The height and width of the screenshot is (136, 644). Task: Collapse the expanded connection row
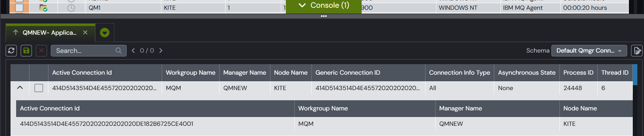tap(20, 88)
